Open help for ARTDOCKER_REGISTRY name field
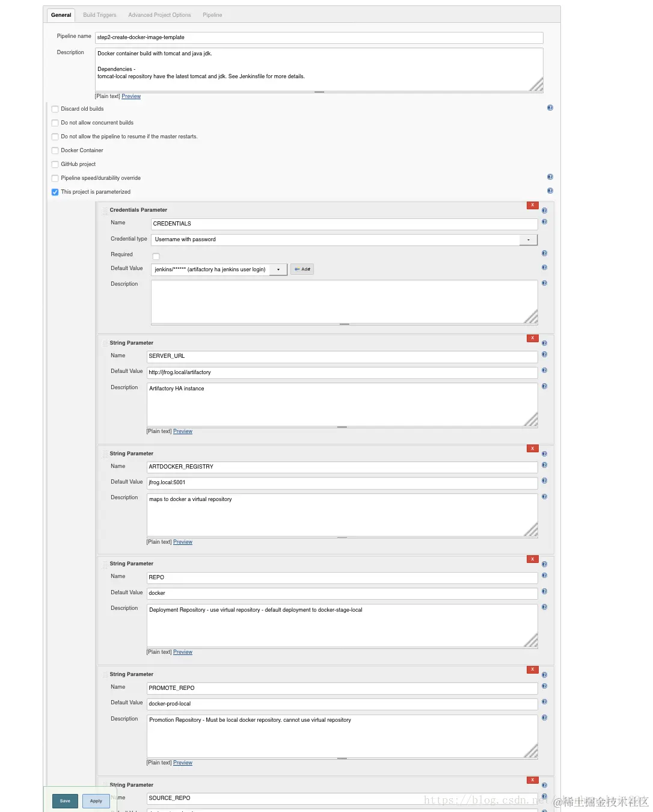Viewport: 653px width, 812px height. (544, 465)
